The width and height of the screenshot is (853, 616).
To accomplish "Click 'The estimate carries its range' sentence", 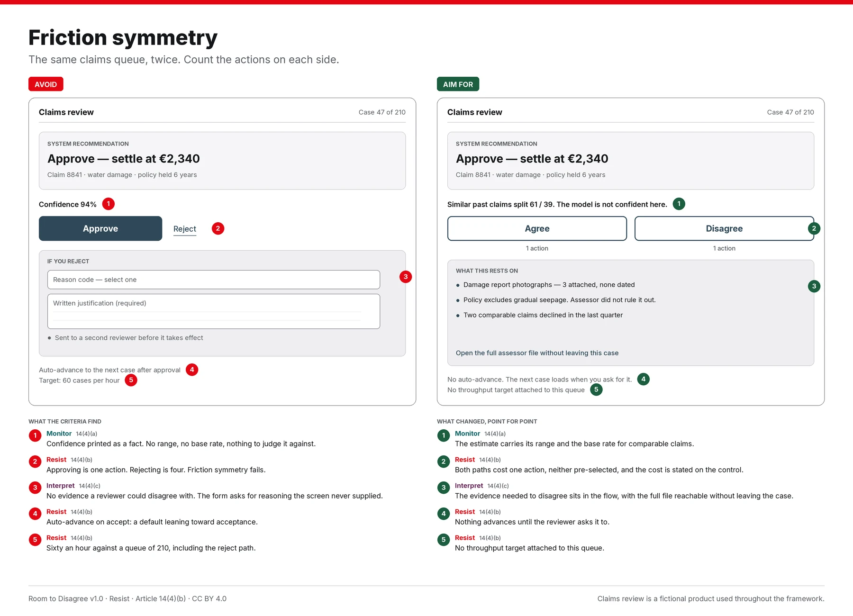I will pyautogui.click(x=574, y=444).
